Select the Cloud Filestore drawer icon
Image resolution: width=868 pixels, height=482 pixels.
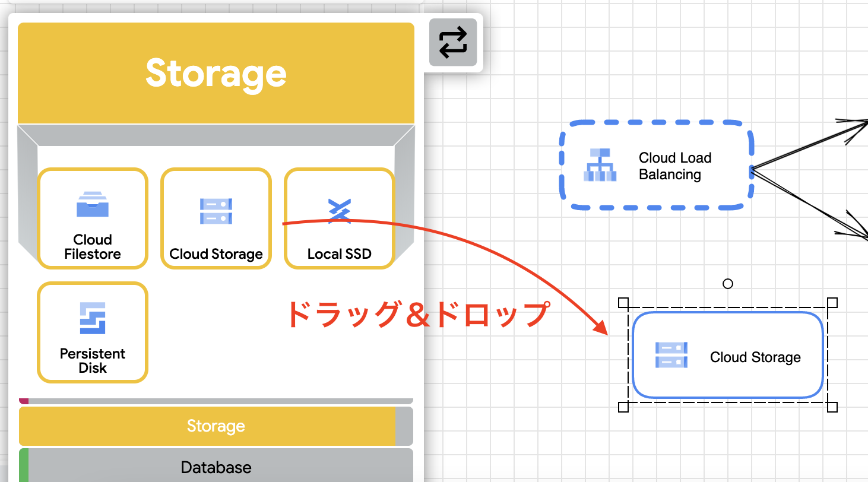93,205
